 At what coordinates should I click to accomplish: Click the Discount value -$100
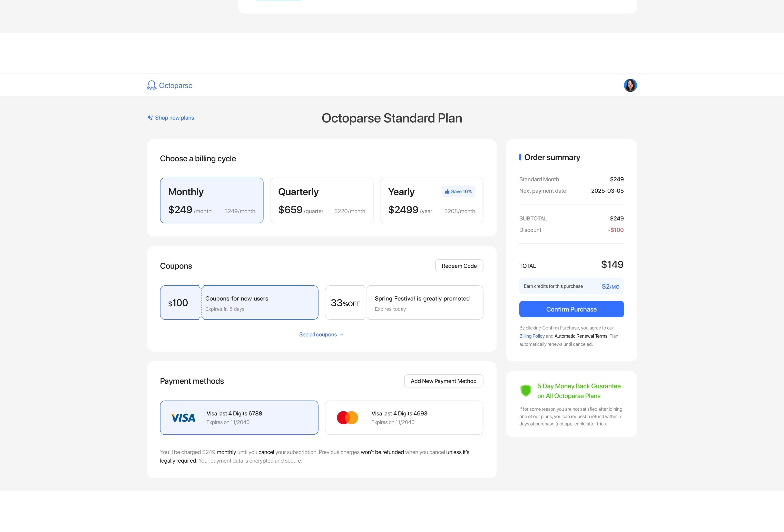click(x=616, y=230)
